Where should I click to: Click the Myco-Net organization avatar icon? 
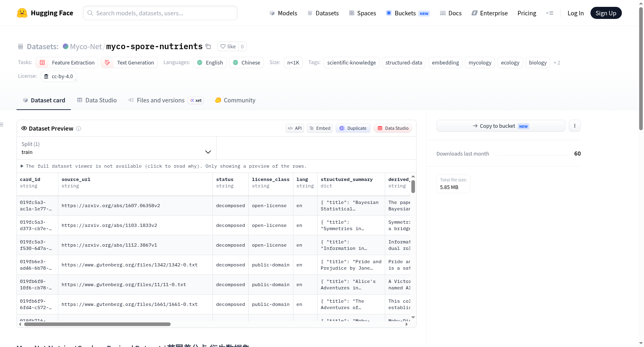66,46
